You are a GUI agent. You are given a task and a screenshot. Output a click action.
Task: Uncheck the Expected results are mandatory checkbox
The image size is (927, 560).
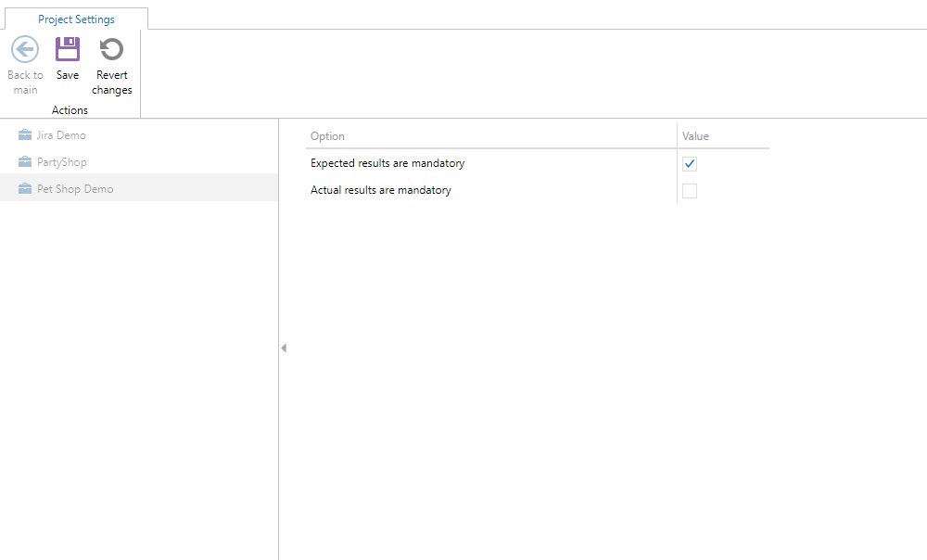pyautogui.click(x=690, y=164)
